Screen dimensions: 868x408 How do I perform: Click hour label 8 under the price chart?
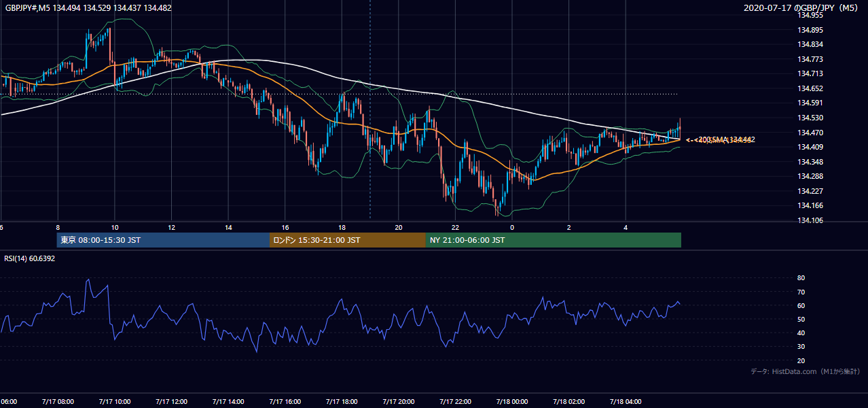coord(58,228)
